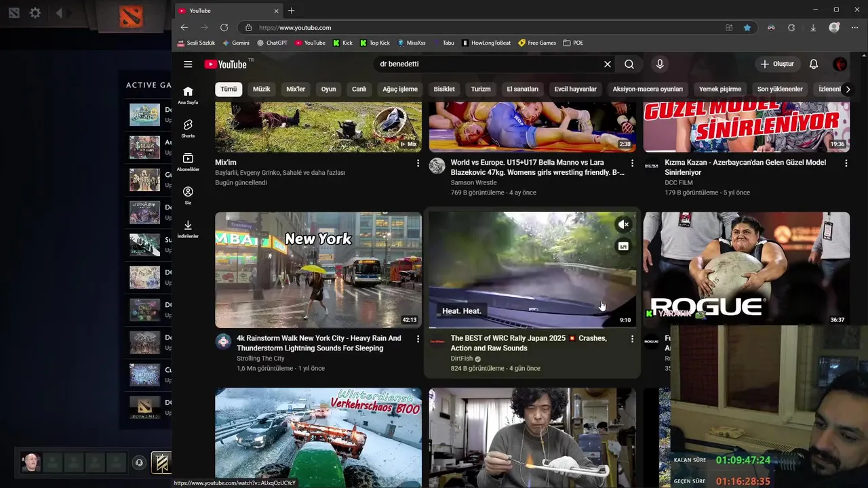Select the Son yüklenenler filter chip
868x488 pixels.
tap(780, 89)
